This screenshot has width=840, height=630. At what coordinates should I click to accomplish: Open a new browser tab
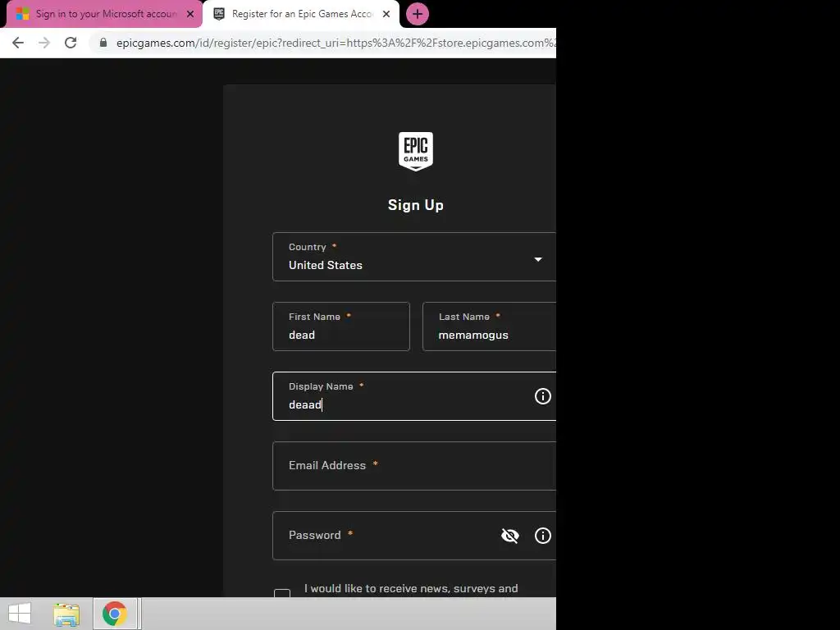tap(418, 14)
